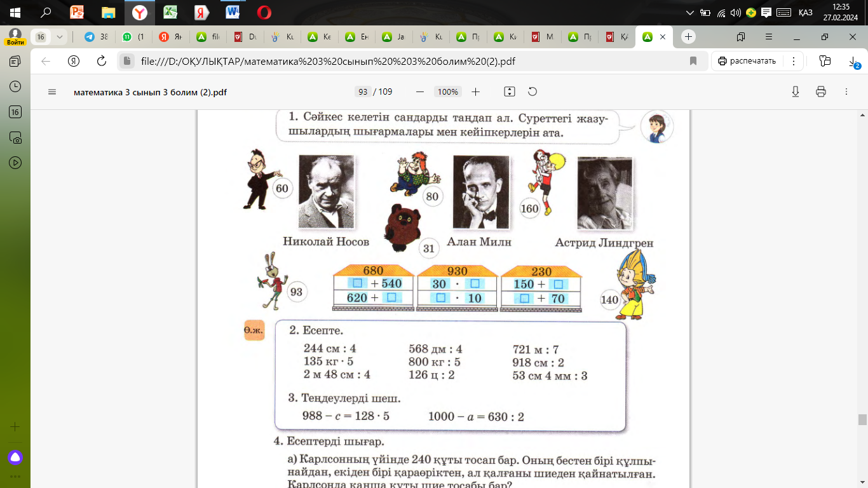Click the распечатать print button
Screen dimensions: 868x488
coord(747,61)
